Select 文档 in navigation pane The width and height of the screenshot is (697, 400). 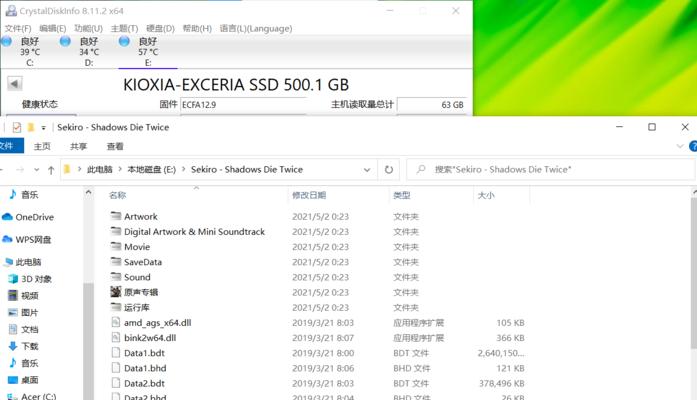(24, 329)
